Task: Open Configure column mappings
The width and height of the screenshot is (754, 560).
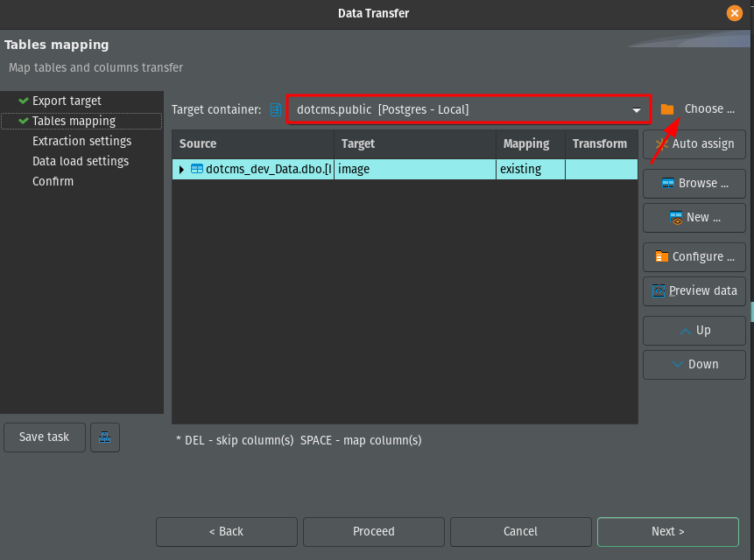Action: click(x=694, y=256)
